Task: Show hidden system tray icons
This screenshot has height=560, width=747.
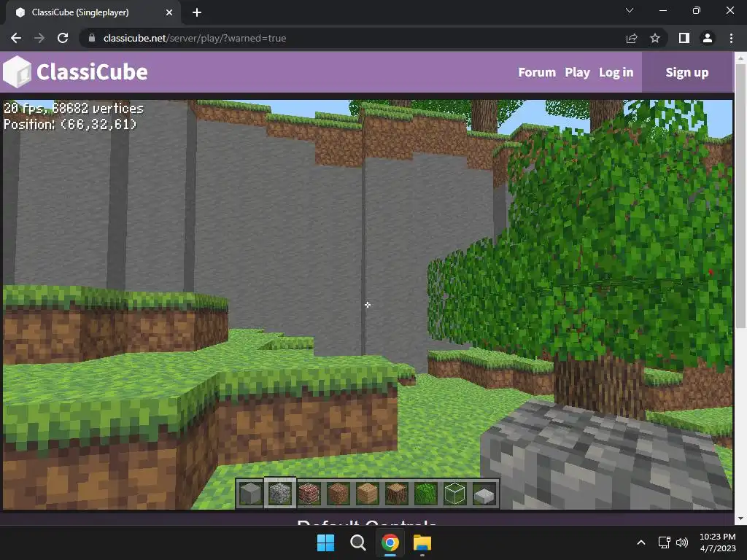Action: click(x=641, y=542)
